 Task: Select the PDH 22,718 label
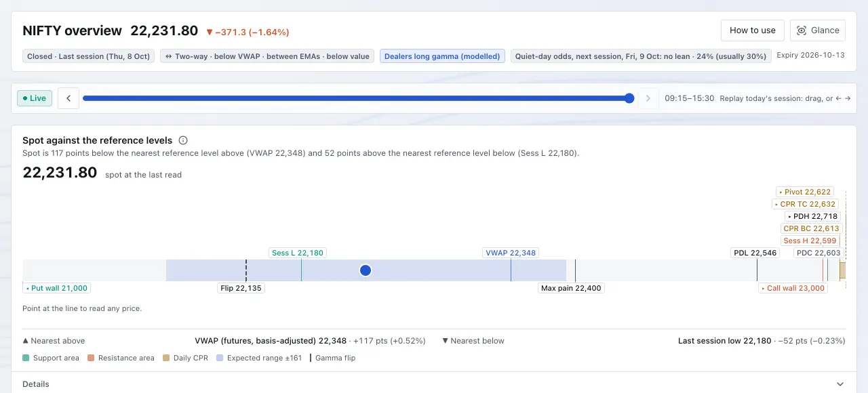(812, 216)
